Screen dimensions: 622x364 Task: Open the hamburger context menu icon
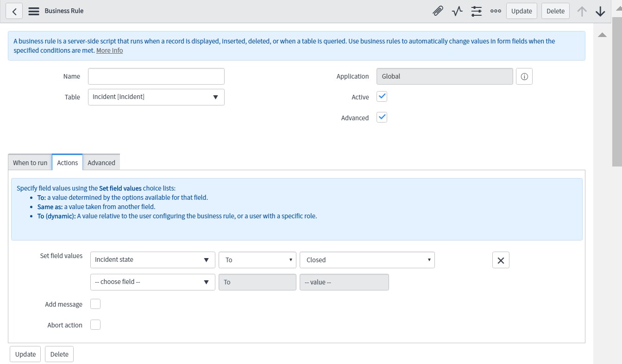34,11
